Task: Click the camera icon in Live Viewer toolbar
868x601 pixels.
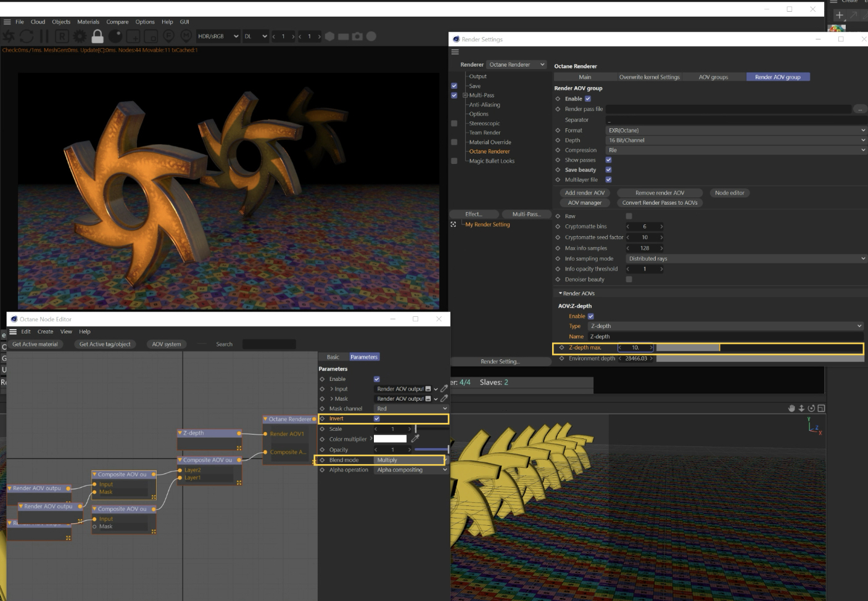Action: pyautogui.click(x=357, y=36)
